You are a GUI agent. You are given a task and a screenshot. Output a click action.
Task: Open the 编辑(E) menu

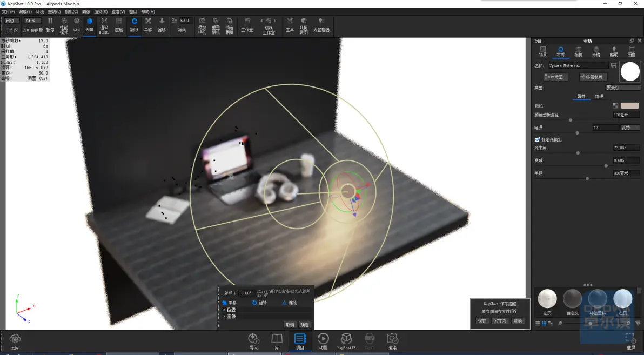pyautogui.click(x=25, y=11)
